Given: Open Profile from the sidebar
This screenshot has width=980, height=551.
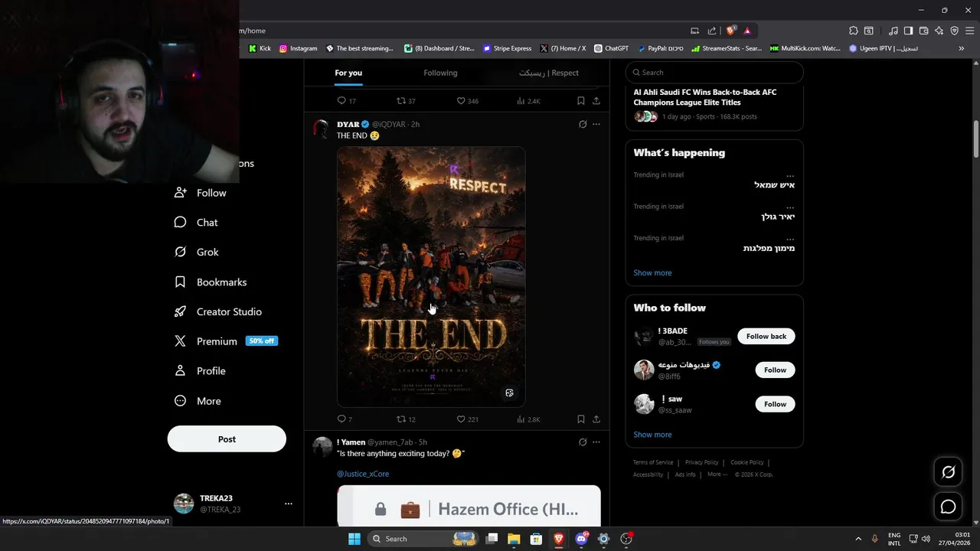Looking at the screenshot, I should [200, 370].
